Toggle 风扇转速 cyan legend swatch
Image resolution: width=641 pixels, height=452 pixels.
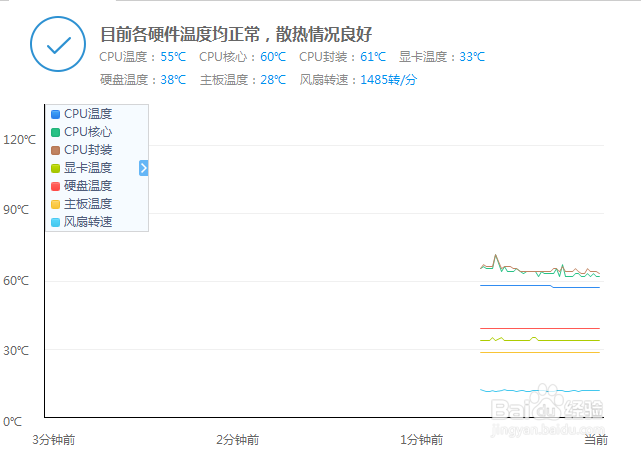tap(56, 222)
